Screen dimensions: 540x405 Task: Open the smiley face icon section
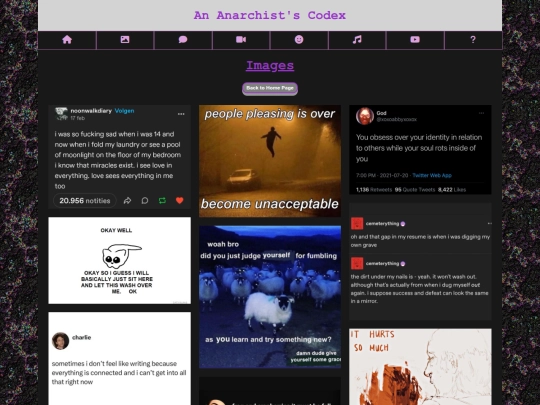(x=299, y=40)
